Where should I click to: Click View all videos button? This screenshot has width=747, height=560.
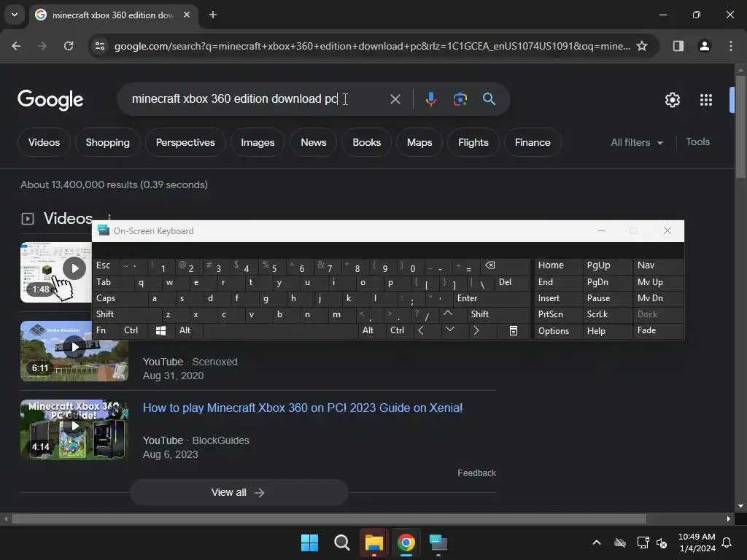coord(239,492)
